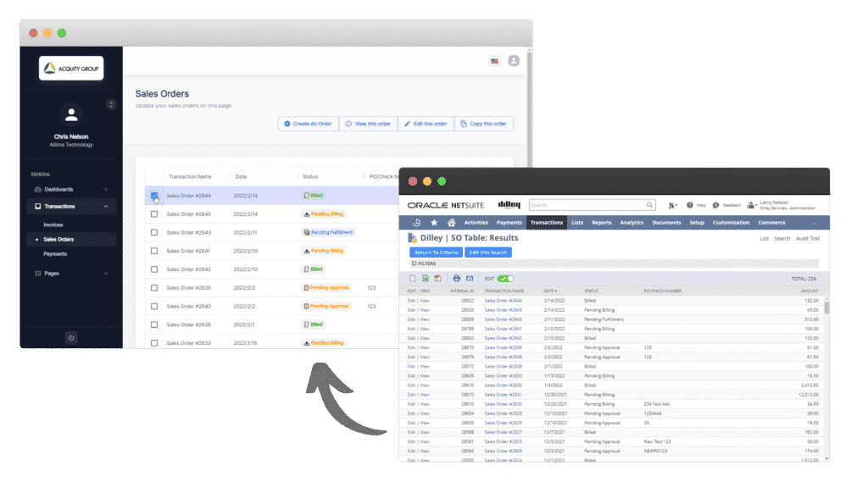Open the account profile icon in Acquity app

click(515, 62)
